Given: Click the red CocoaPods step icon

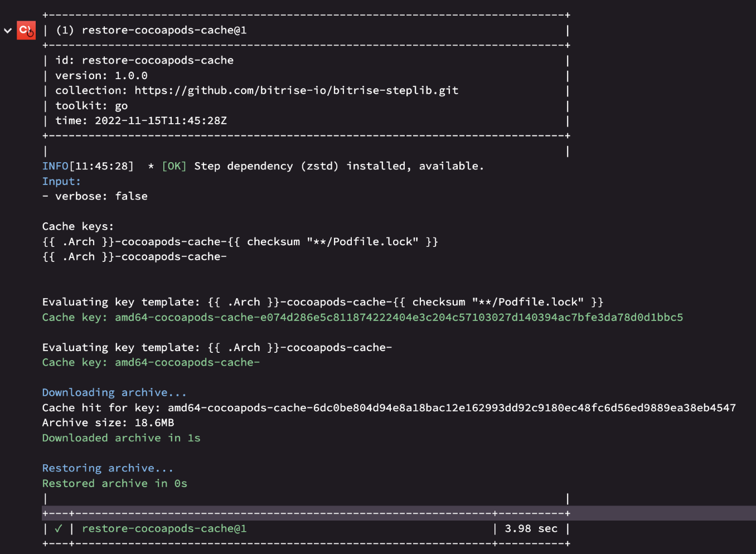Looking at the screenshot, I should 26,30.
